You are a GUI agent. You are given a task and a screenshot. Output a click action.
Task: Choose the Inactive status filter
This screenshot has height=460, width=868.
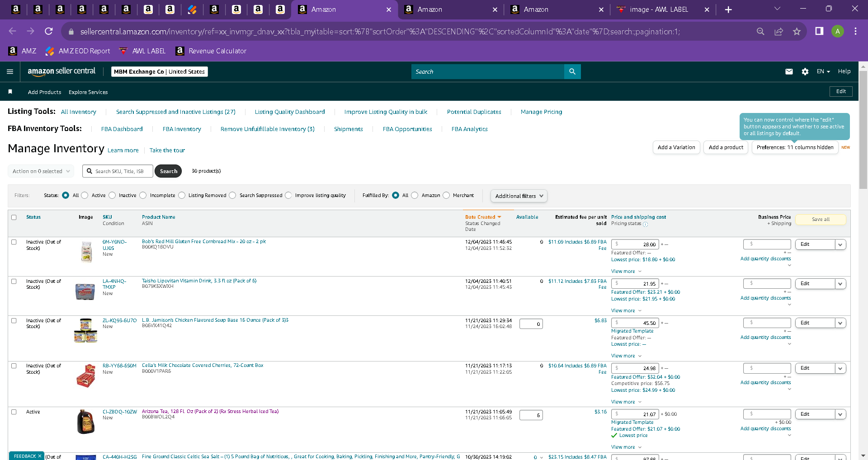point(112,195)
